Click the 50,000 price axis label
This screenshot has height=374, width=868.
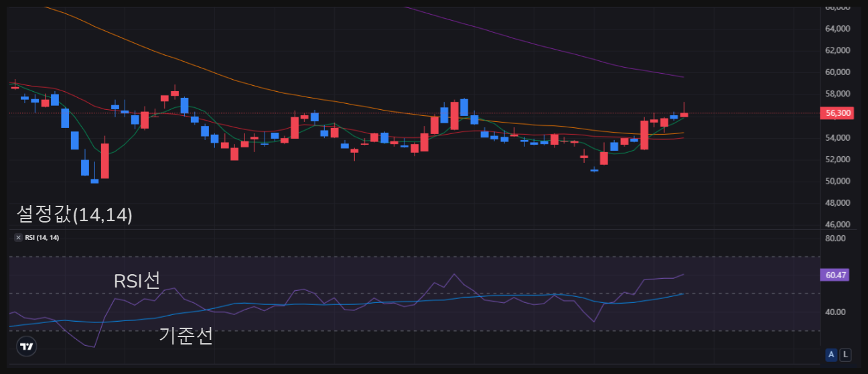coord(838,181)
